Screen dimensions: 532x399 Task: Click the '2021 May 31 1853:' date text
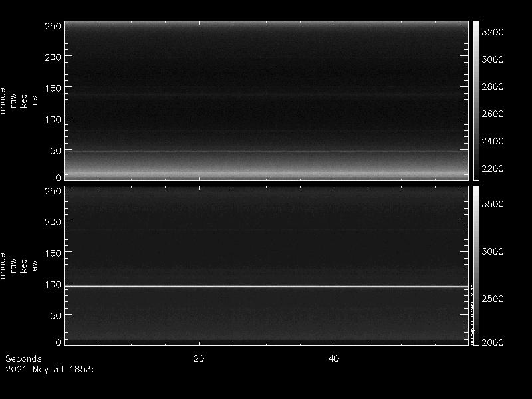pos(50,368)
